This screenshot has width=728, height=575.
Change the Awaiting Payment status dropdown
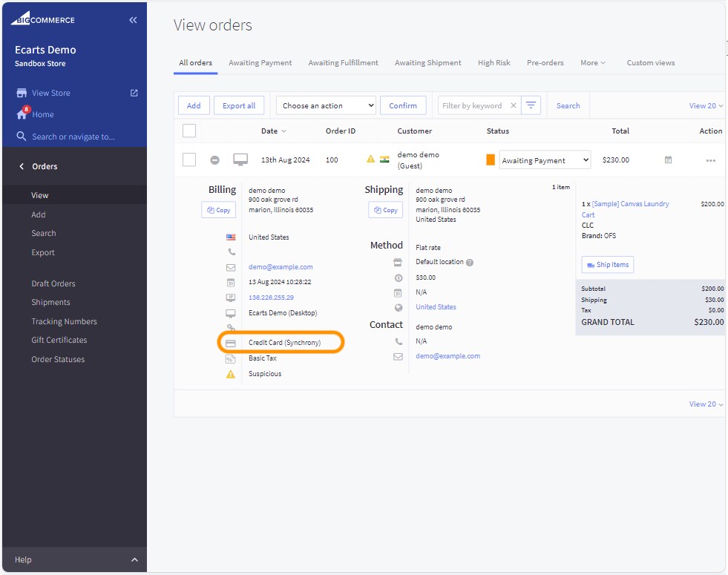pyautogui.click(x=545, y=160)
